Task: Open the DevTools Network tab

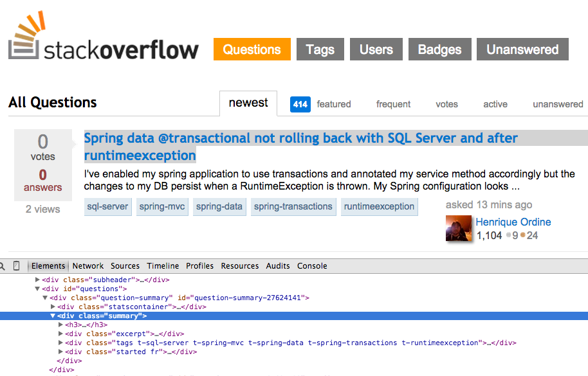Action: (x=87, y=266)
